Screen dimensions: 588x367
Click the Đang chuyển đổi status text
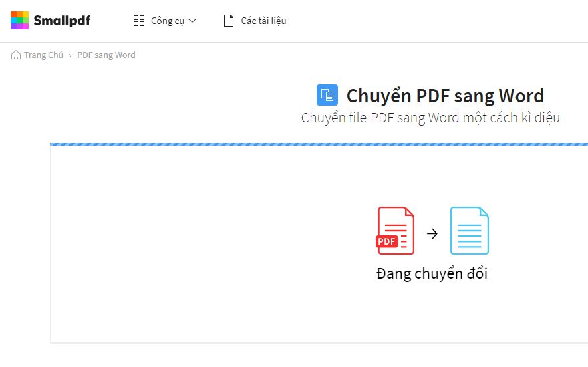coord(432,274)
